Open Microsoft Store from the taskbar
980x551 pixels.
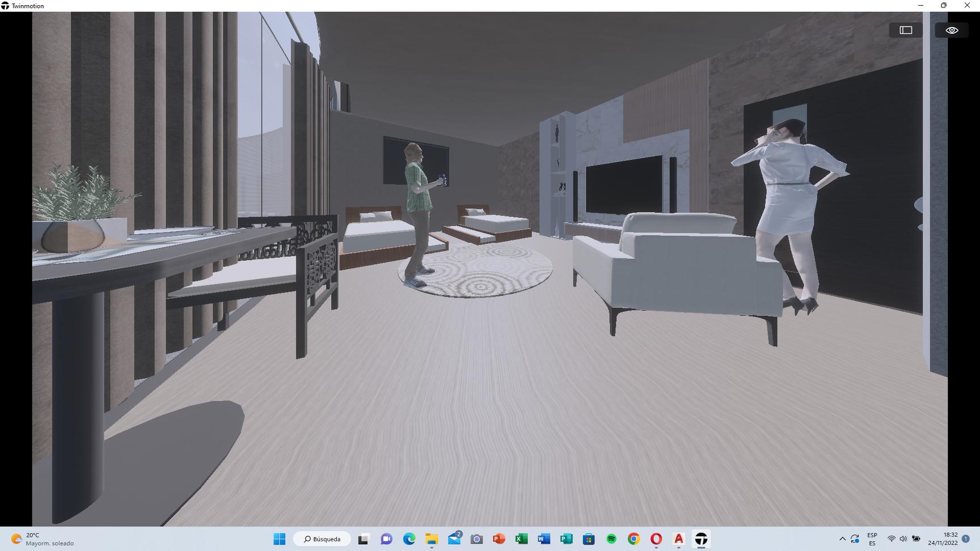pyautogui.click(x=589, y=539)
